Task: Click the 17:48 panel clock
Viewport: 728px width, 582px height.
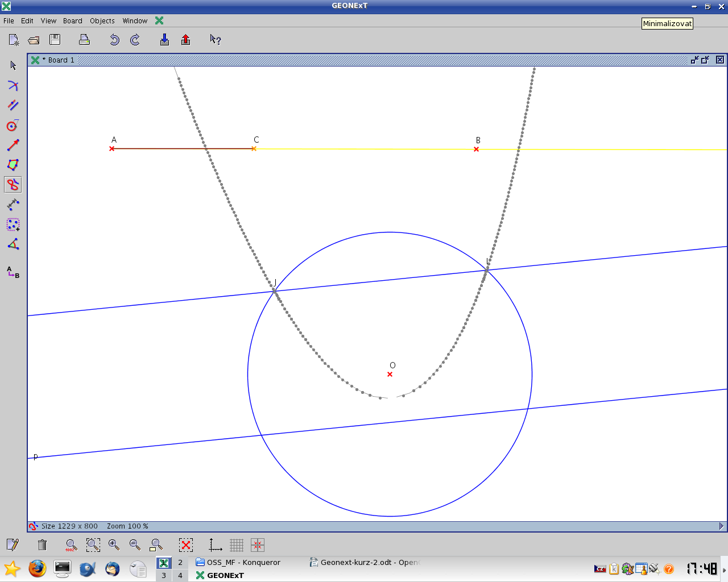Action: coord(701,568)
